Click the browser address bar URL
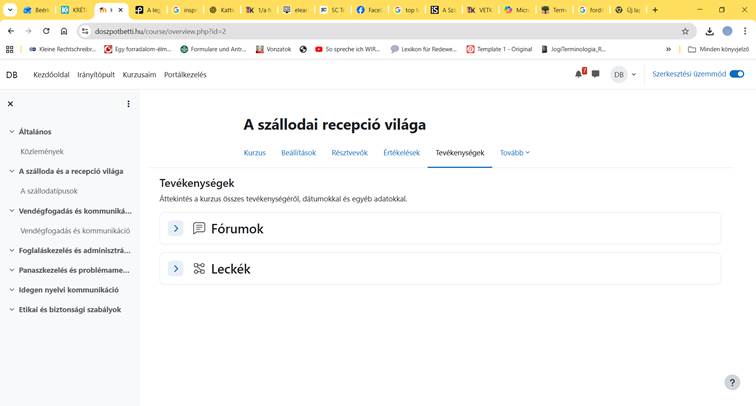Image resolution: width=756 pixels, height=406 pixels. click(161, 31)
